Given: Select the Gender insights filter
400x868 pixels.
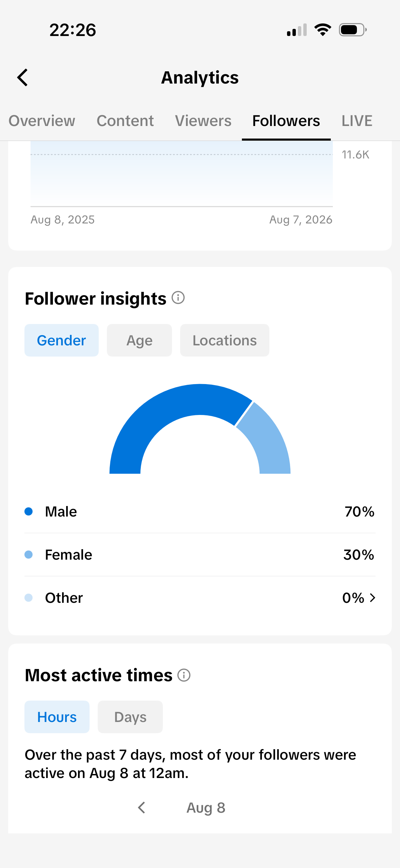Looking at the screenshot, I should tap(61, 340).
